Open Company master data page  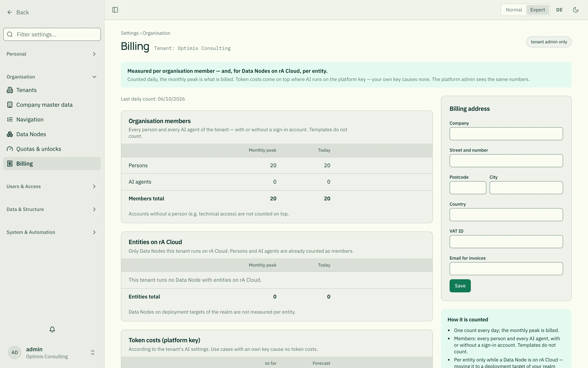52,105
